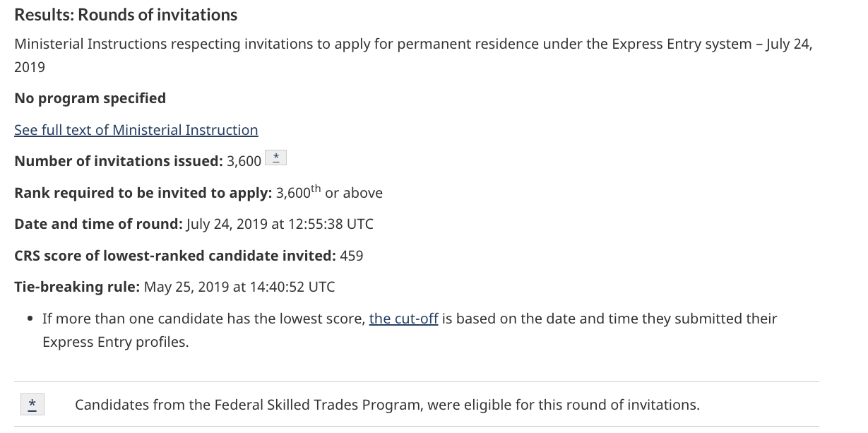Click the "Date and time of round" label
Screen dimensions: 868x433
click(98, 224)
